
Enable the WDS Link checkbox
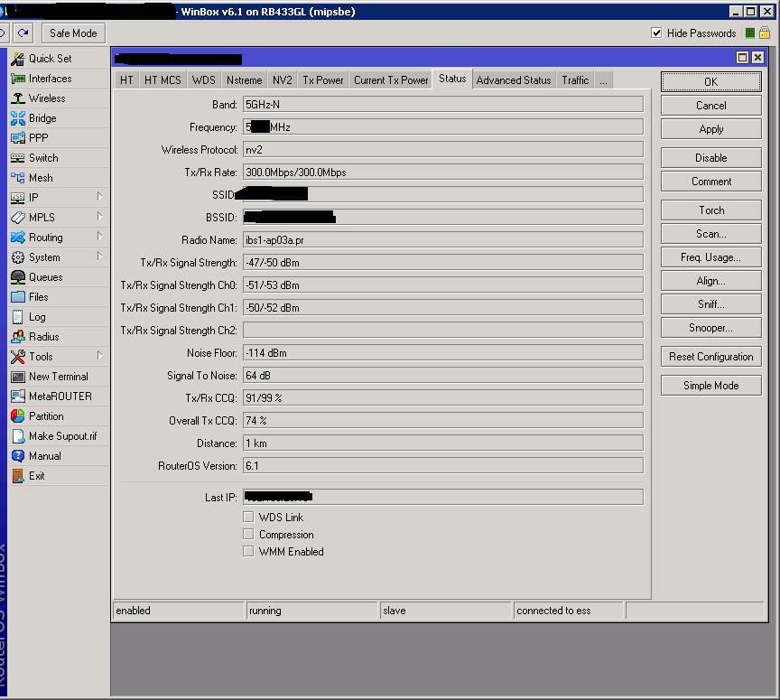[248, 517]
